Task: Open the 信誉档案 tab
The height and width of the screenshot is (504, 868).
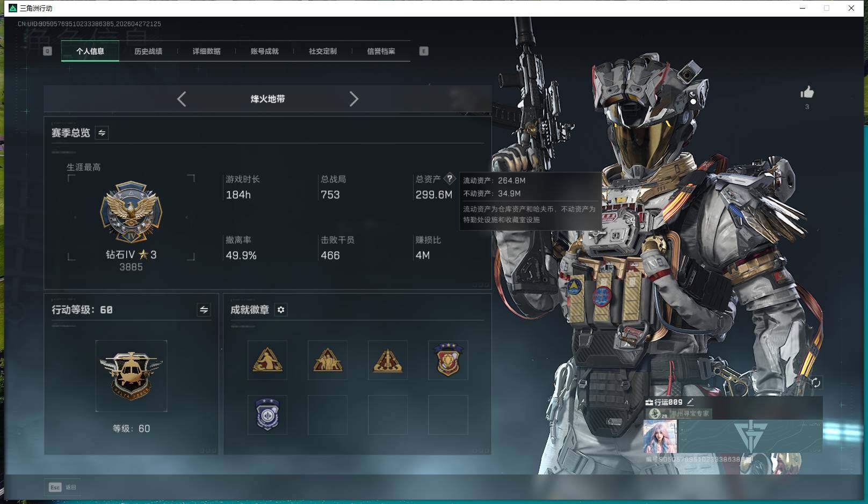Action: pos(380,51)
